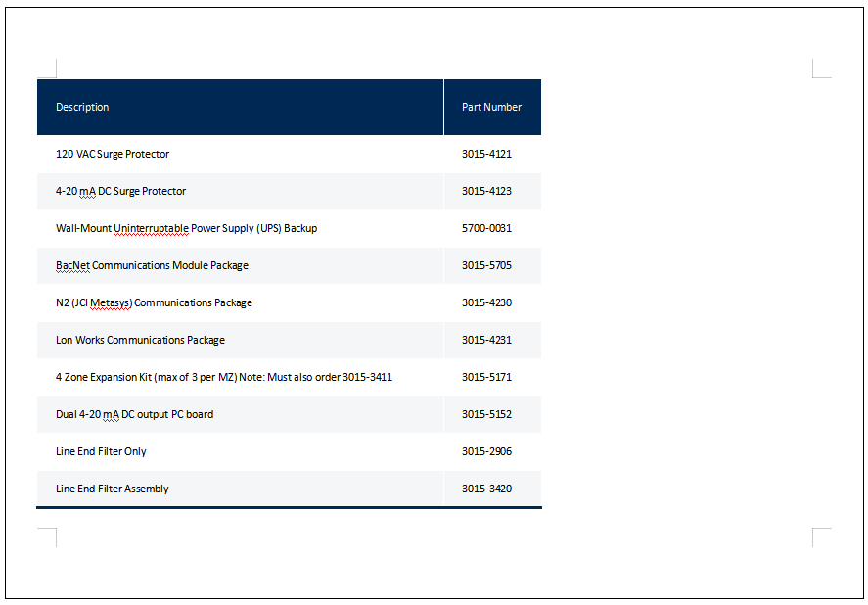
Task: Click the 4 Zone Expansion Kit description
Action: tap(224, 377)
